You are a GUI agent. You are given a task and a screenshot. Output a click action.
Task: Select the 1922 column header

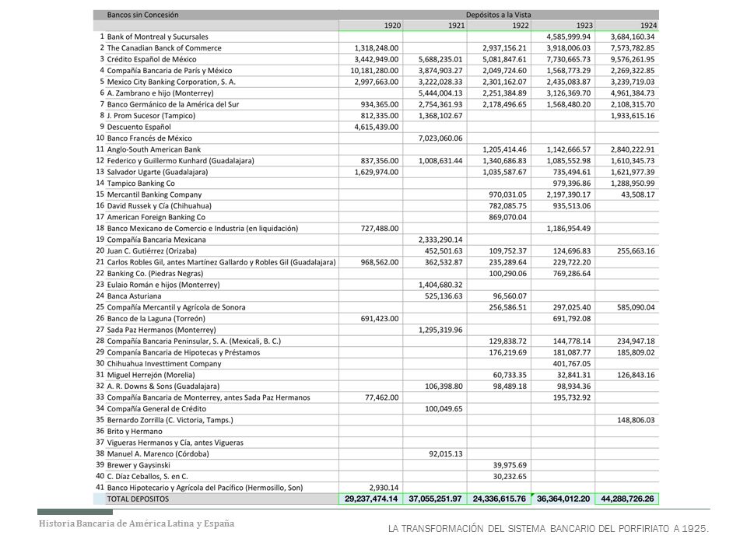(521, 26)
